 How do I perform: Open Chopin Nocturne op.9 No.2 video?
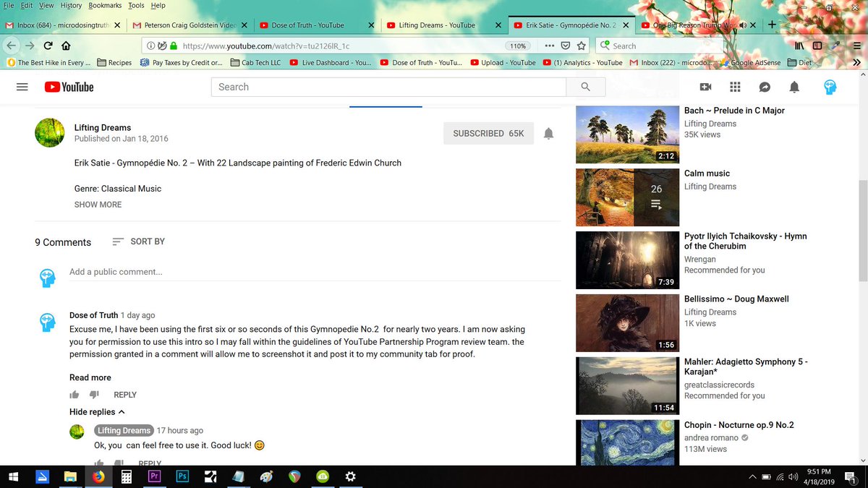pos(626,442)
